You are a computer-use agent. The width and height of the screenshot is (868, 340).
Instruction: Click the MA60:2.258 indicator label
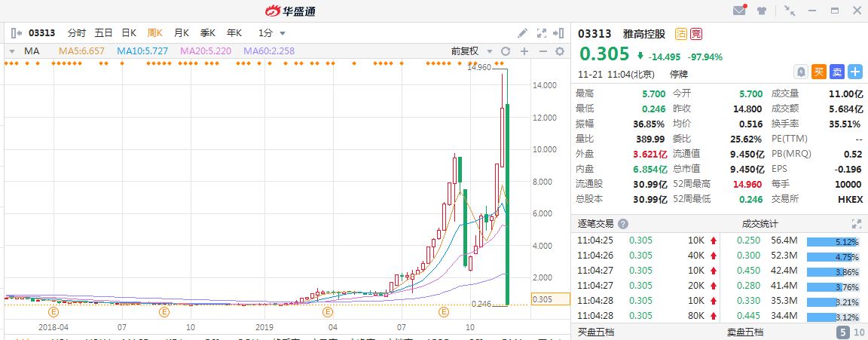[269, 51]
